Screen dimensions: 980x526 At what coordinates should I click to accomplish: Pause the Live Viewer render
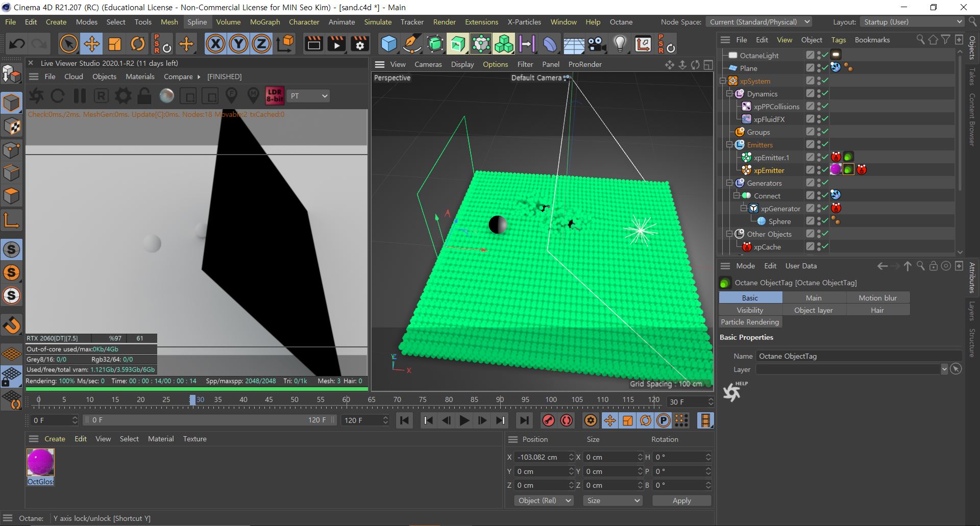(x=80, y=95)
